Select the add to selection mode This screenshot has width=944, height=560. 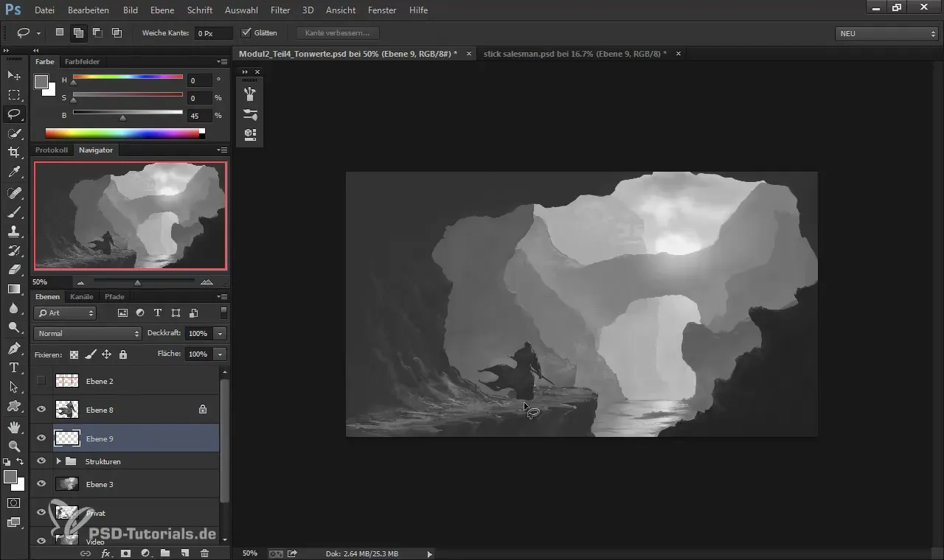coord(77,33)
